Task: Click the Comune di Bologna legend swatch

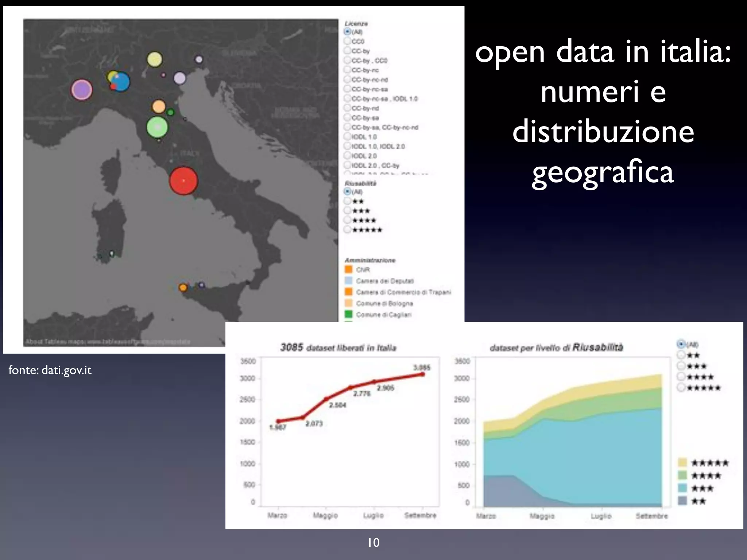Action: click(349, 303)
